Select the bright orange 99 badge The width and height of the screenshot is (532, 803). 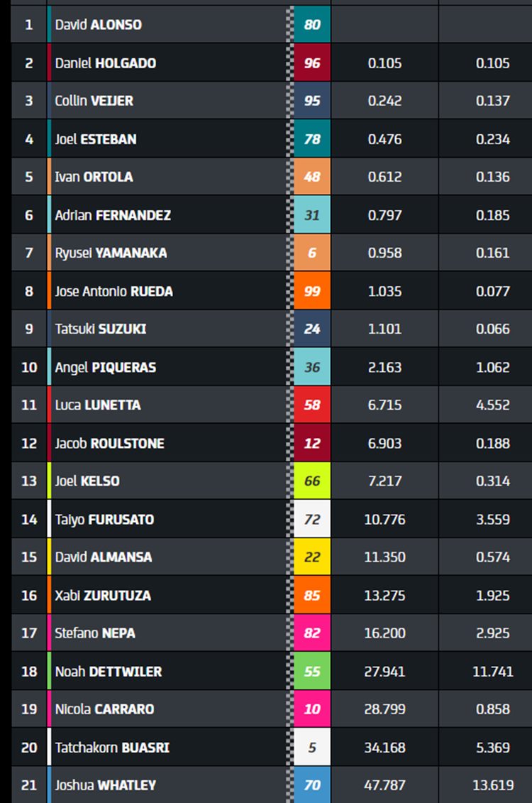click(x=312, y=291)
